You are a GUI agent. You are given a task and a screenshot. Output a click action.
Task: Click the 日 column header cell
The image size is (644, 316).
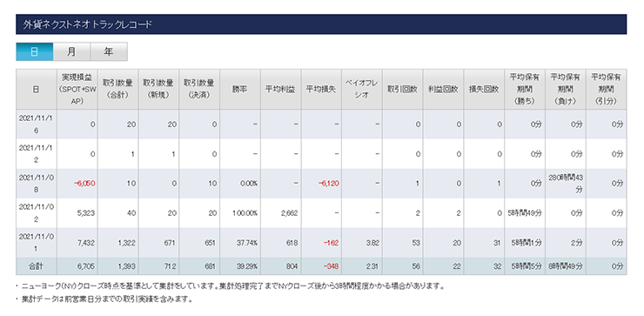pyautogui.click(x=37, y=89)
